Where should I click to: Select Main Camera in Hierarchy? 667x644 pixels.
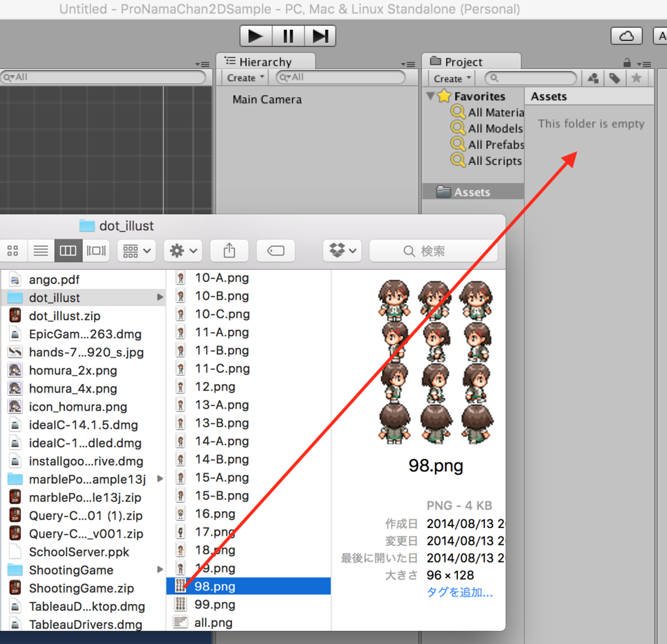[x=267, y=100]
